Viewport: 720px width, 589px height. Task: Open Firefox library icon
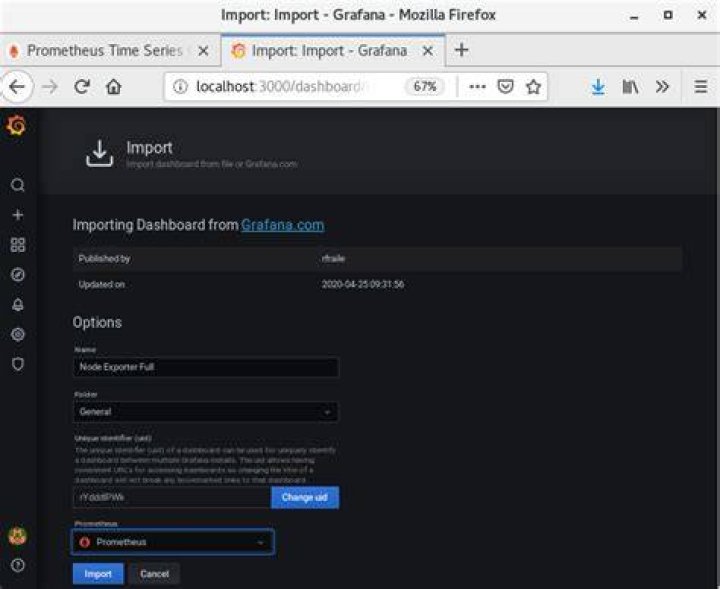click(630, 87)
